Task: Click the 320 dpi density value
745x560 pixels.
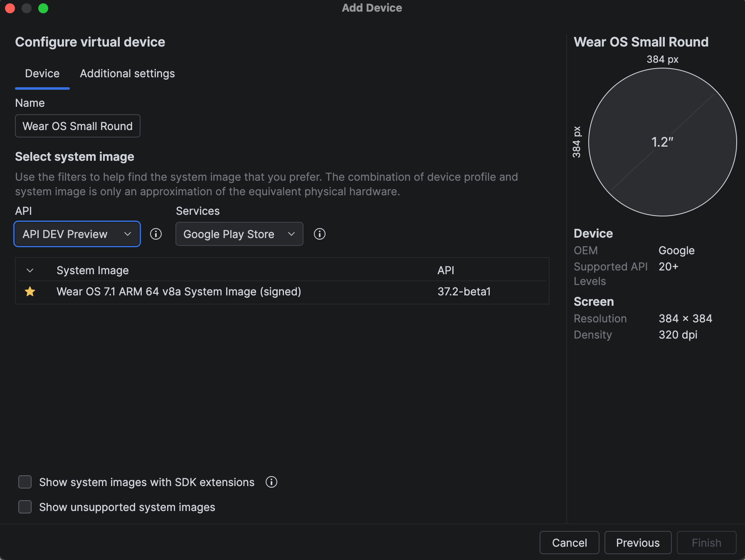Action: click(678, 335)
